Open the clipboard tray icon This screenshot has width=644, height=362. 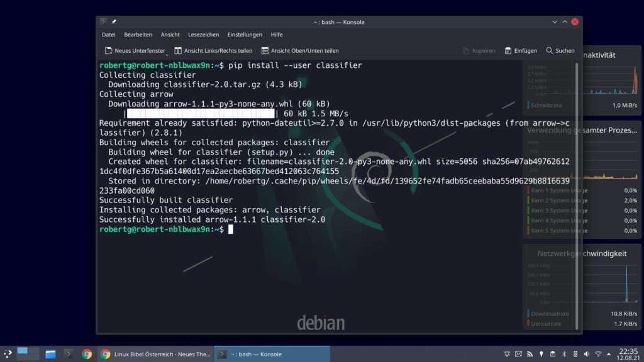click(x=553, y=354)
